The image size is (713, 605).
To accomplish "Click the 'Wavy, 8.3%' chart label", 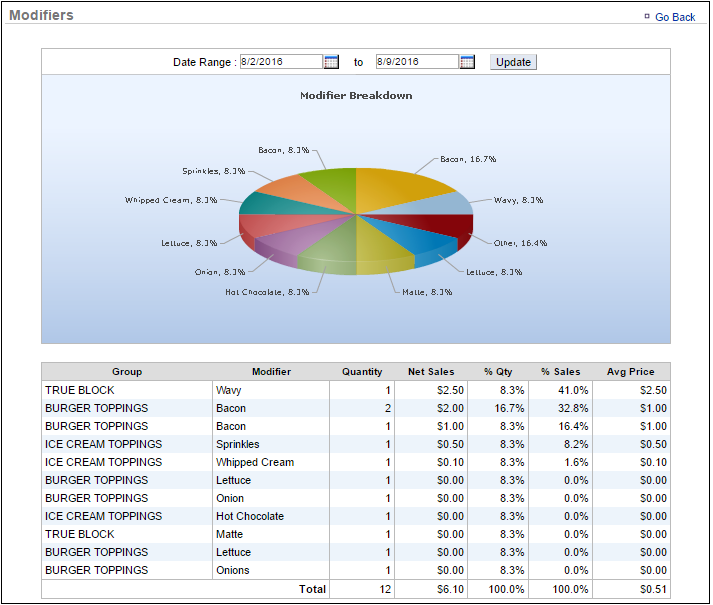I will (x=518, y=200).
